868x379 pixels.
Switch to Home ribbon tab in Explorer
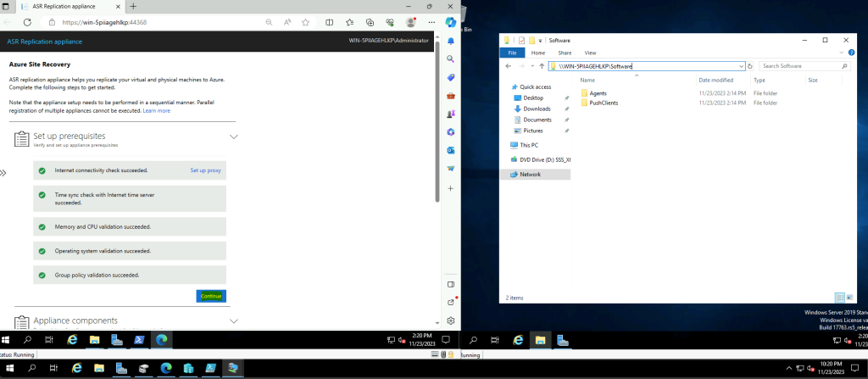[x=538, y=53]
